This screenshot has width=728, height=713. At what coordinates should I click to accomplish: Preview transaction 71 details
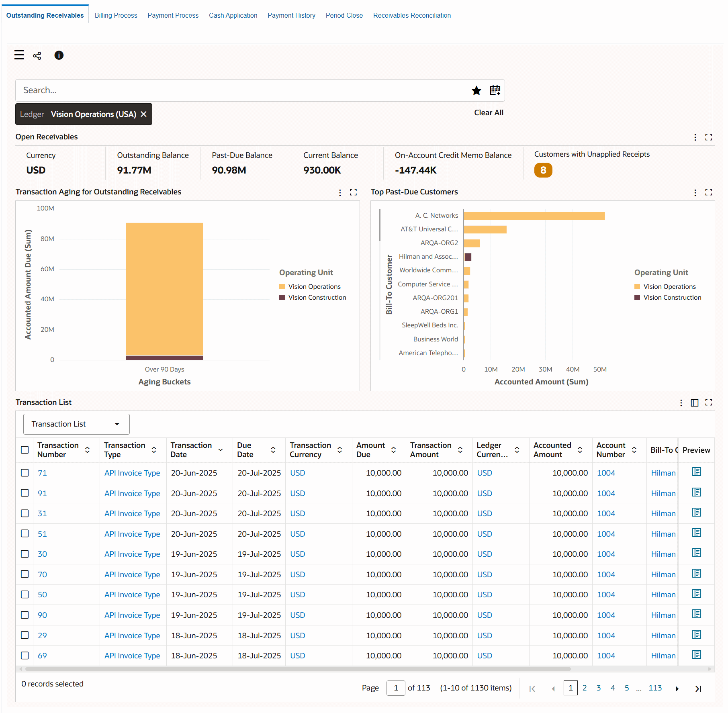(x=697, y=472)
